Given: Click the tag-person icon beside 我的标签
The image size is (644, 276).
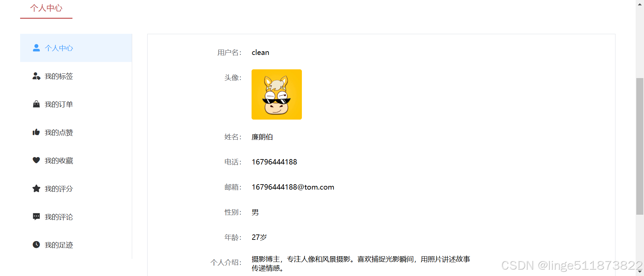Looking at the screenshot, I should pyautogui.click(x=36, y=76).
